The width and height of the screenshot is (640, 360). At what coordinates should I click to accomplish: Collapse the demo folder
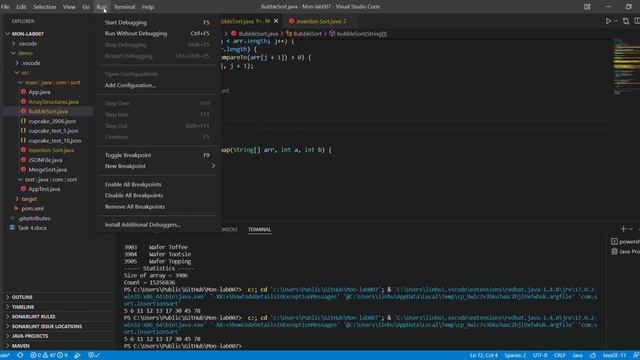click(13, 53)
